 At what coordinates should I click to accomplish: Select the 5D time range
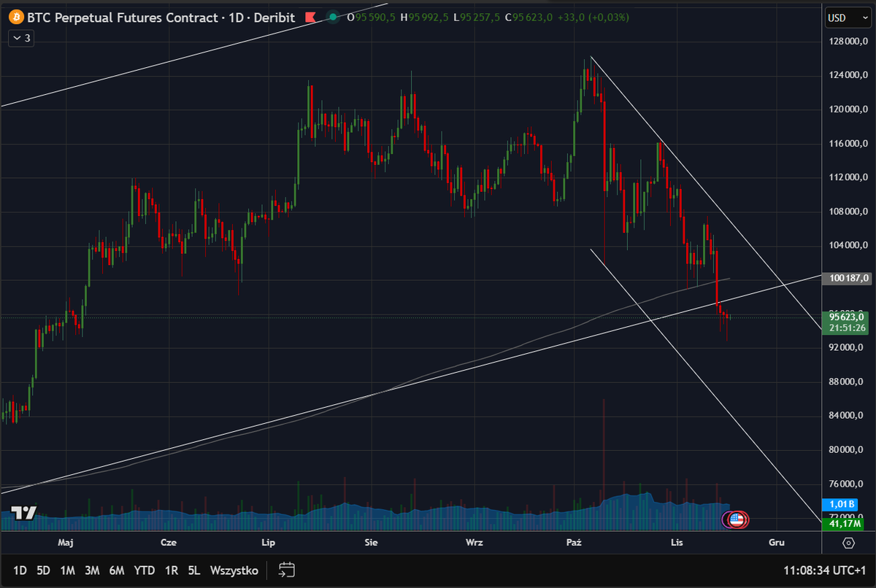tap(44, 570)
